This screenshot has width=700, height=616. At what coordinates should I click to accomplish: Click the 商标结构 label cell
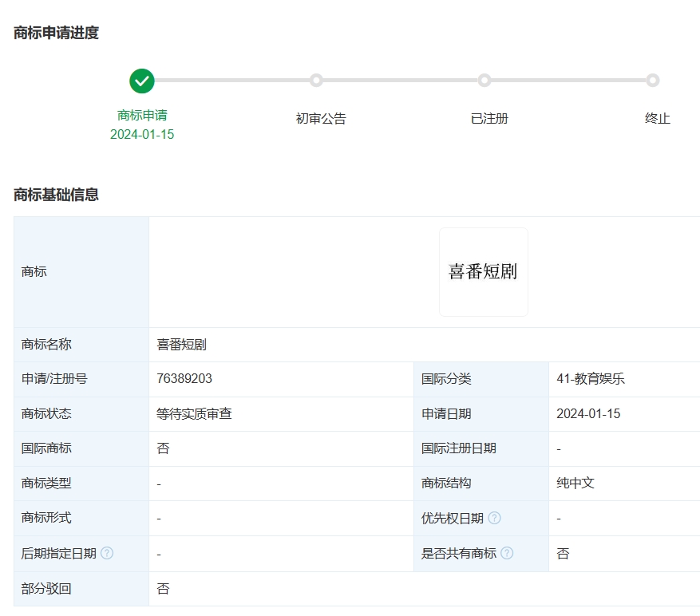[x=481, y=484]
